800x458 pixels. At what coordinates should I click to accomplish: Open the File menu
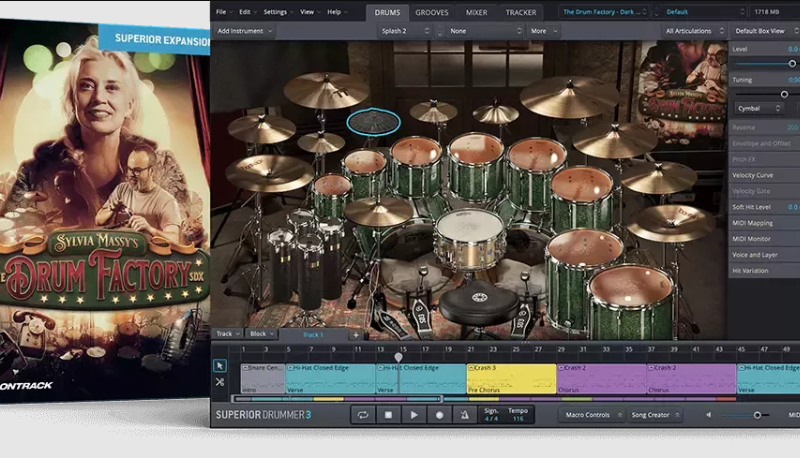[x=224, y=12]
